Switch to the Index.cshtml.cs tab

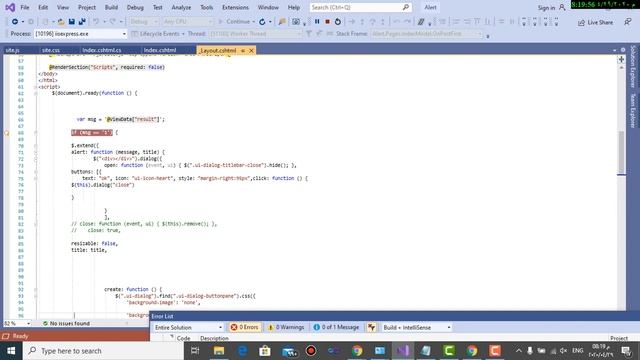pos(102,50)
